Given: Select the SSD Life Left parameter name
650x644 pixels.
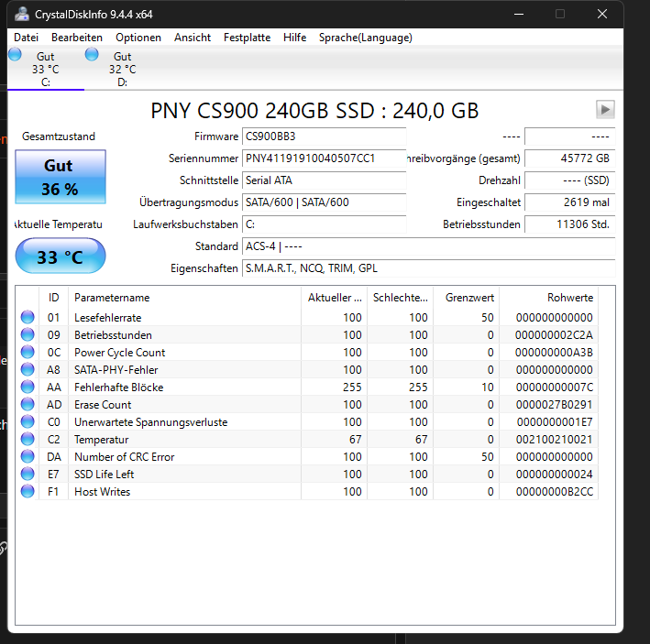Looking at the screenshot, I should coord(104,475).
